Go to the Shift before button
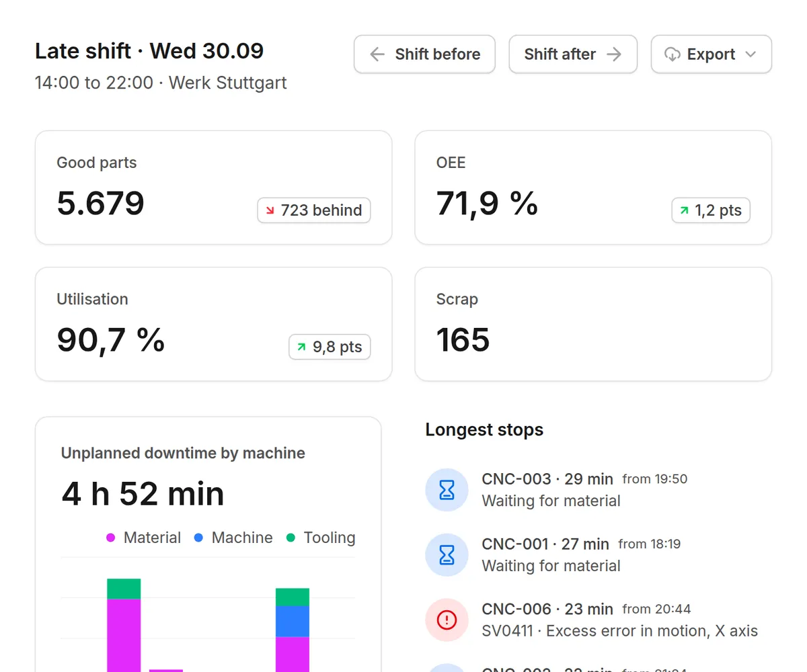 [x=424, y=54]
